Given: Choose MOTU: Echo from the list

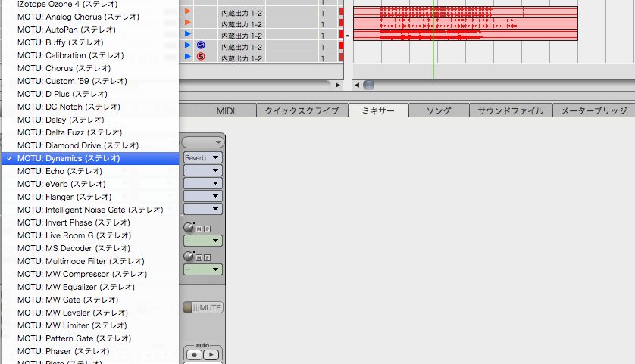Looking at the screenshot, I should [x=90, y=171].
